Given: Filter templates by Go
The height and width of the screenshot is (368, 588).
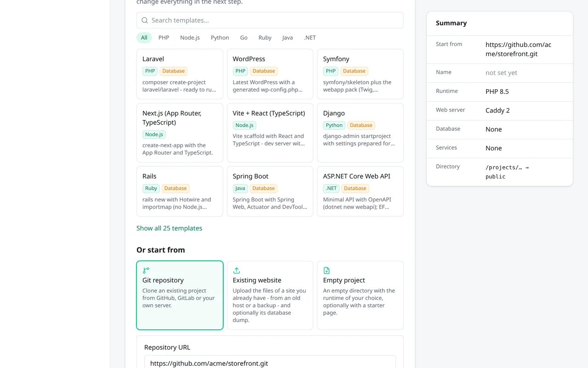Looking at the screenshot, I should point(244,38).
